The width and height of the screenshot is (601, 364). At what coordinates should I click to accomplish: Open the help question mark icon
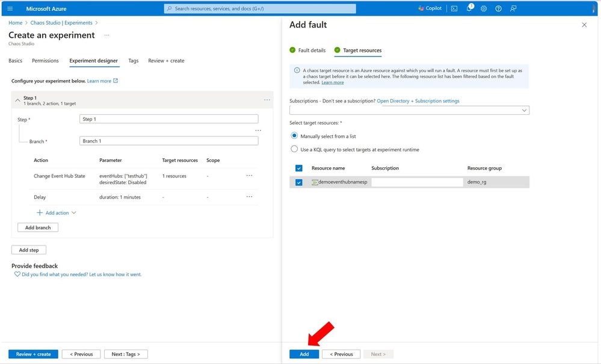pyautogui.click(x=498, y=8)
